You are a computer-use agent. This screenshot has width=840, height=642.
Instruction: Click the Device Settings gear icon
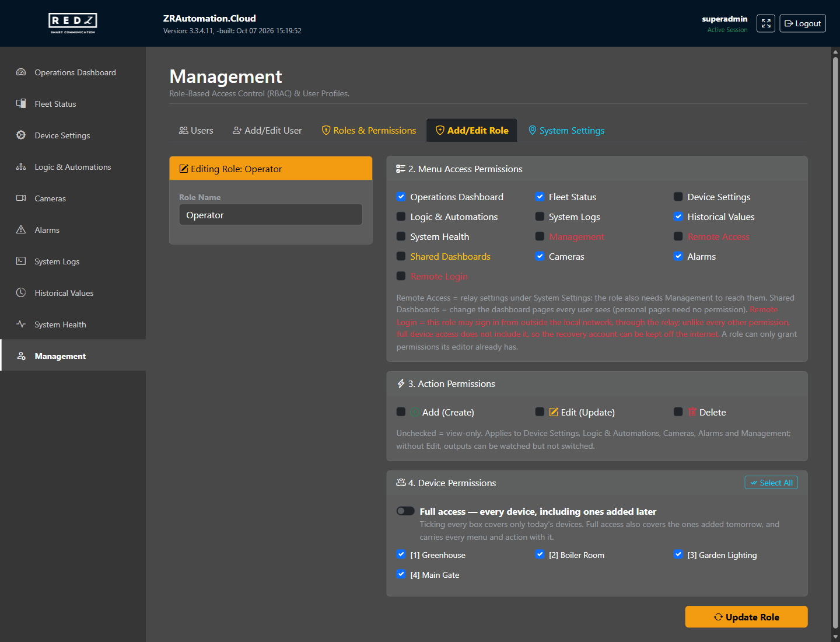coord(21,135)
